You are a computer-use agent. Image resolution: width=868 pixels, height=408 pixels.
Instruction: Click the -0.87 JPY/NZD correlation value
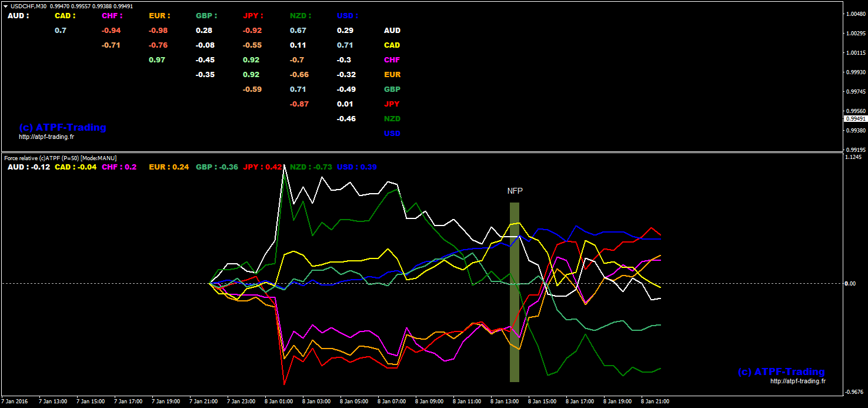pos(299,104)
